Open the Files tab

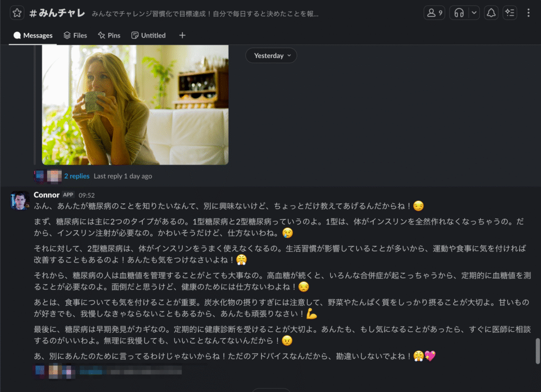point(75,35)
